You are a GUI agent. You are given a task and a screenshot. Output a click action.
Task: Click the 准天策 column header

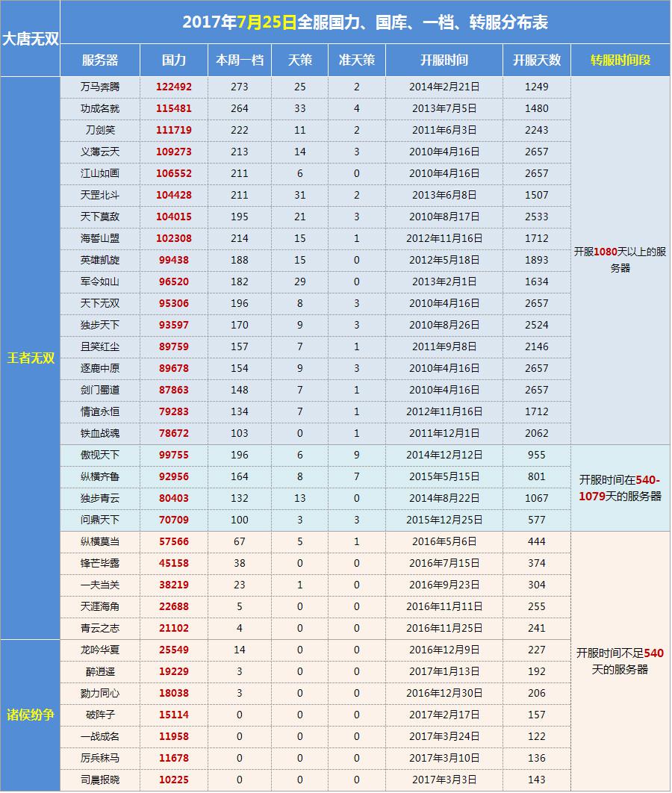pyautogui.click(x=357, y=60)
